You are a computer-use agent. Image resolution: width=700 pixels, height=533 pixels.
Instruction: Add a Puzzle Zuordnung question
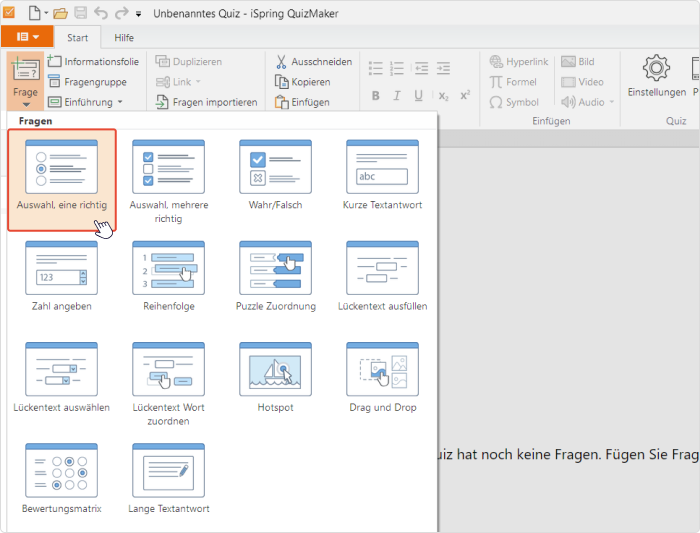pyautogui.click(x=275, y=276)
